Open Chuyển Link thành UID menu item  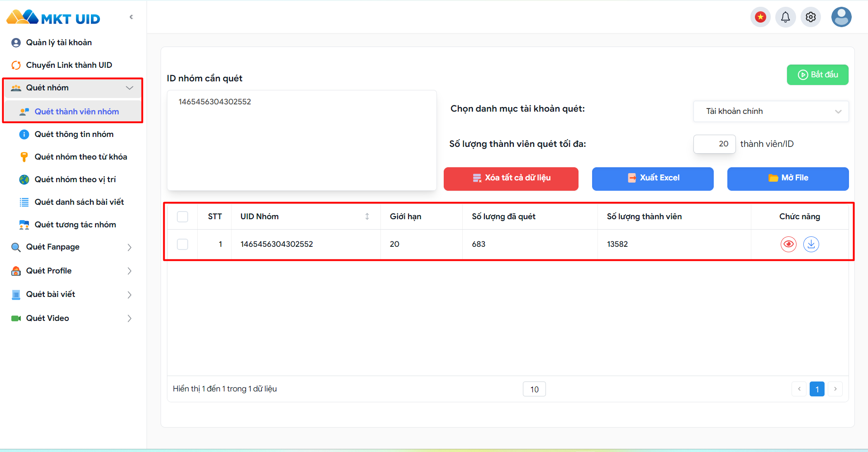[x=69, y=65]
